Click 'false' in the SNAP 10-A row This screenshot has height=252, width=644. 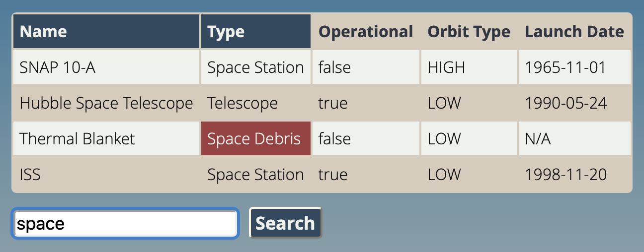(366, 67)
